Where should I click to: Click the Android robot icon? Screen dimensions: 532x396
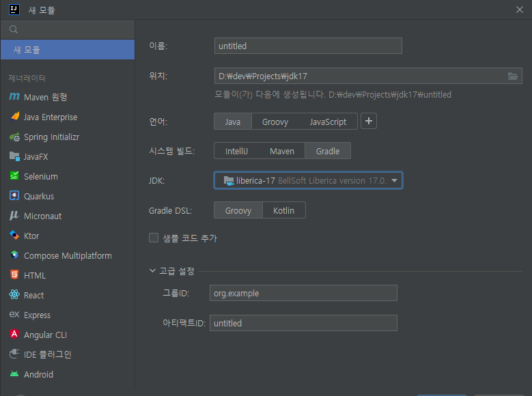(14, 374)
